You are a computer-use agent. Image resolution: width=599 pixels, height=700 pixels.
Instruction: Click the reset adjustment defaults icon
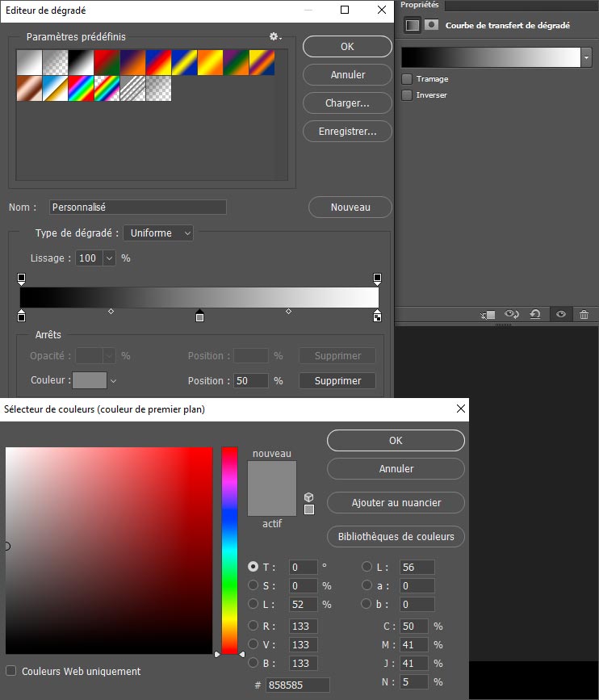pos(535,315)
